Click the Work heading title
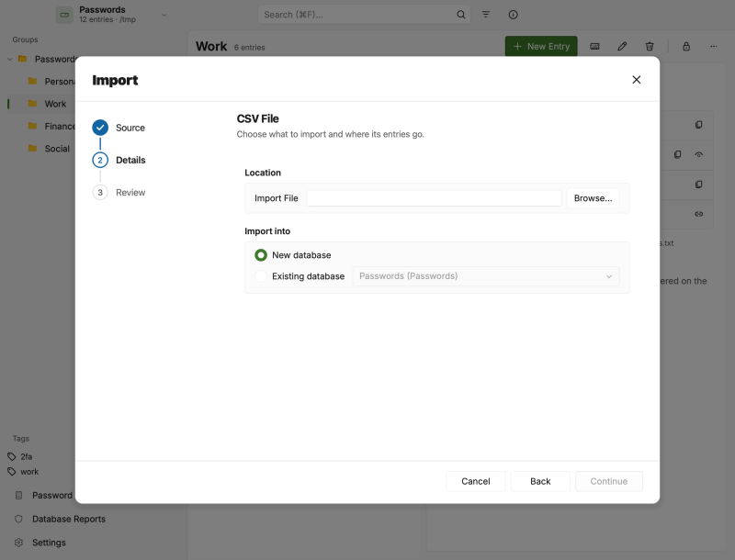Image resolution: width=735 pixels, height=560 pixels. click(x=211, y=46)
